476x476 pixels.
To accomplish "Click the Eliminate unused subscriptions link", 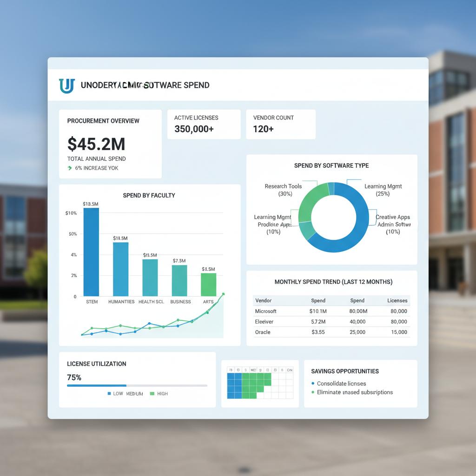I will [x=355, y=392].
